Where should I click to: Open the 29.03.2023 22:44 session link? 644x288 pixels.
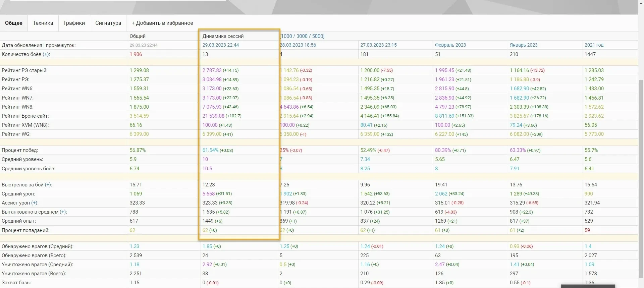221,45
